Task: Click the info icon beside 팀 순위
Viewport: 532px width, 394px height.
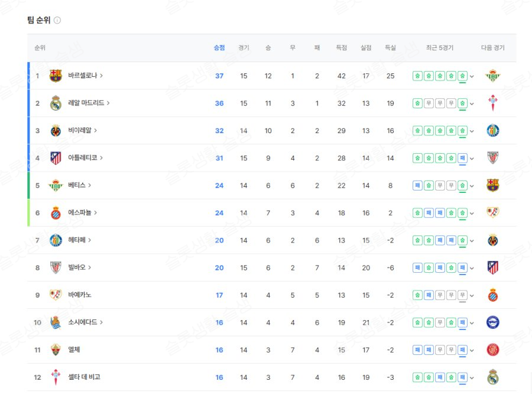Action: click(57, 20)
